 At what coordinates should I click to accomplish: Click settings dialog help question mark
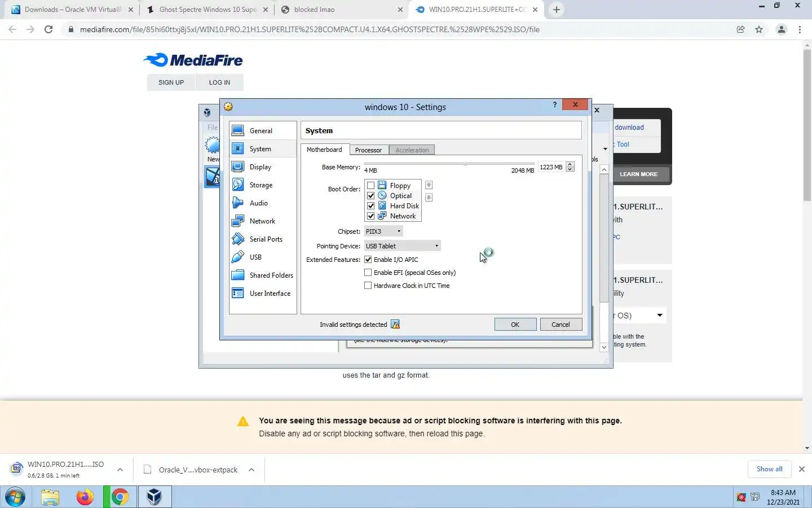(x=554, y=104)
